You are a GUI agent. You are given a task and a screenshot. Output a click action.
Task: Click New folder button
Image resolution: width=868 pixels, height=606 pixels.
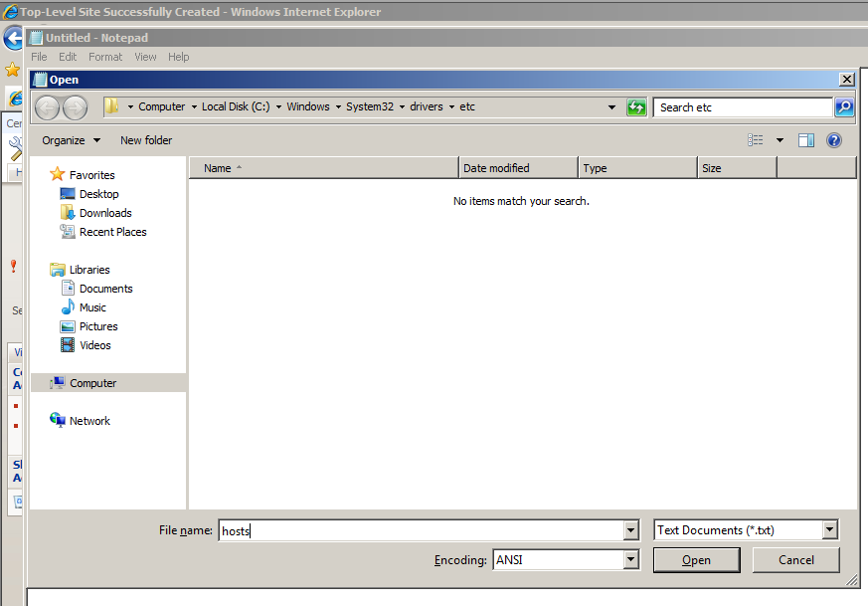(x=146, y=140)
